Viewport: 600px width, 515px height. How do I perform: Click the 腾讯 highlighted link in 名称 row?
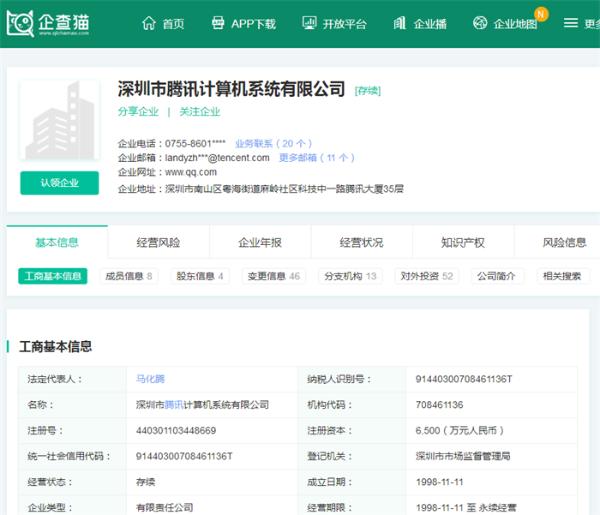pos(174,405)
